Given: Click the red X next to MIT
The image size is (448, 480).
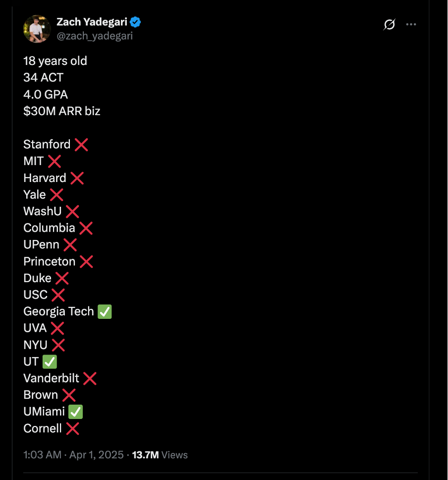Looking at the screenshot, I should point(55,161).
